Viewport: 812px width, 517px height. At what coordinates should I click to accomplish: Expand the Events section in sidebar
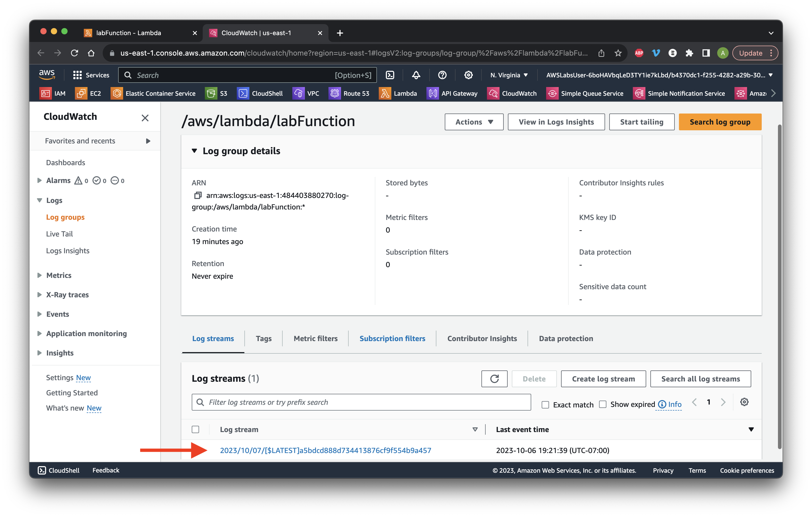tap(39, 314)
